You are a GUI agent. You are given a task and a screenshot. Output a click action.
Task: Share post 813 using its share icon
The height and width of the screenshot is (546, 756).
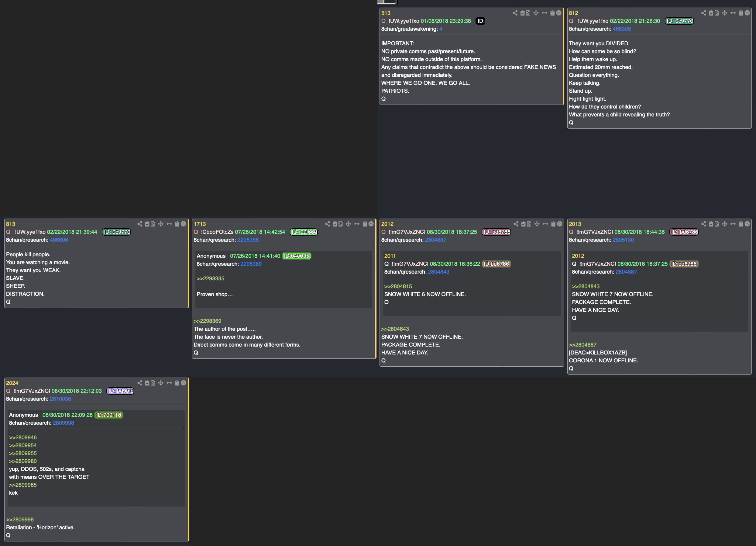click(140, 224)
